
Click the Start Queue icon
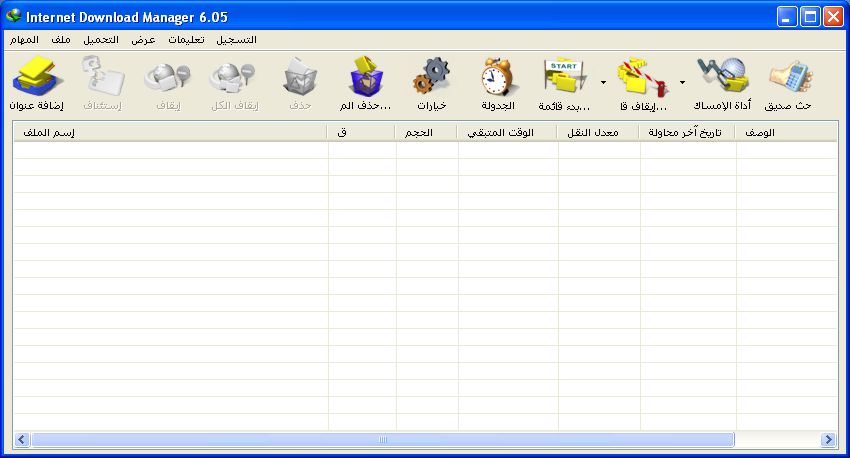click(564, 76)
